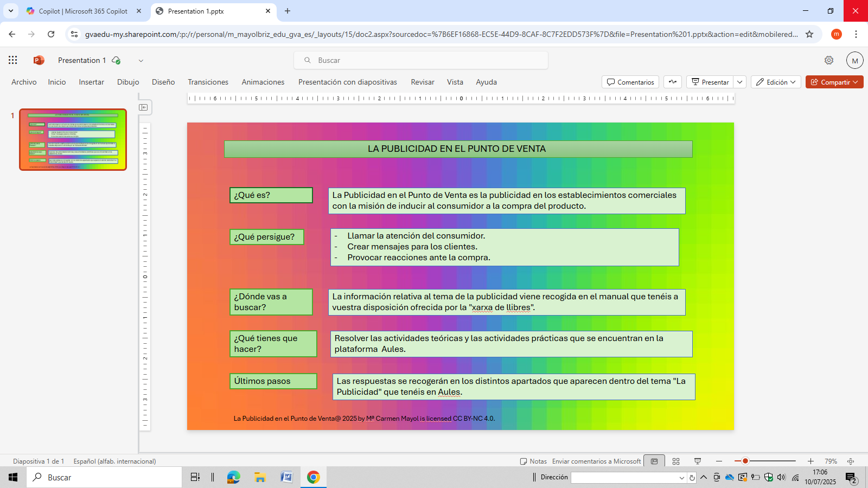Screen dimensions: 868x488
Task: Fit slide to window icon
Action: [x=851, y=461]
